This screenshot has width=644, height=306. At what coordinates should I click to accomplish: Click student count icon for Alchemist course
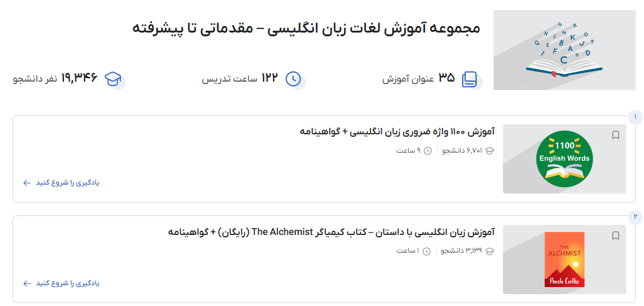pyautogui.click(x=489, y=251)
